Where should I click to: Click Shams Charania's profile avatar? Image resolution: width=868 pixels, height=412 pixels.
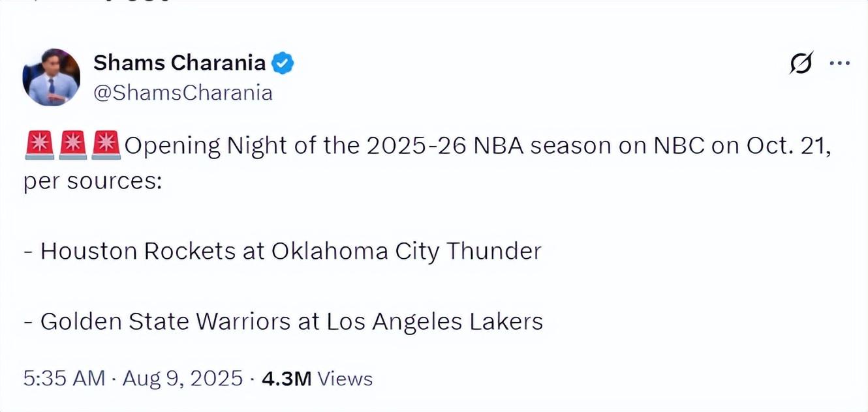point(51,77)
